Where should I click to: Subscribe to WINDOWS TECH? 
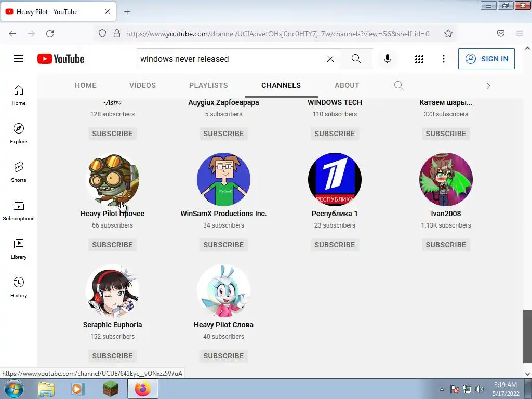click(335, 134)
